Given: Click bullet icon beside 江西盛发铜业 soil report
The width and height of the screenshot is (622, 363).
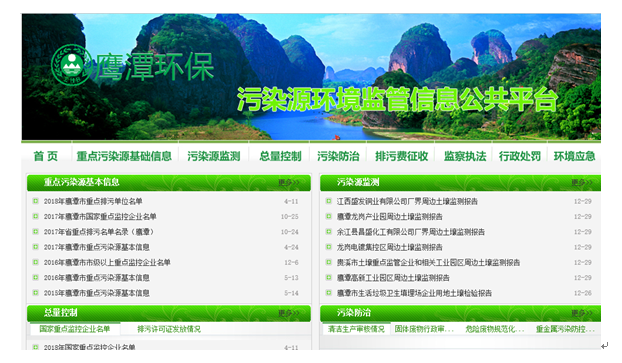Looking at the screenshot, I should tap(328, 201).
